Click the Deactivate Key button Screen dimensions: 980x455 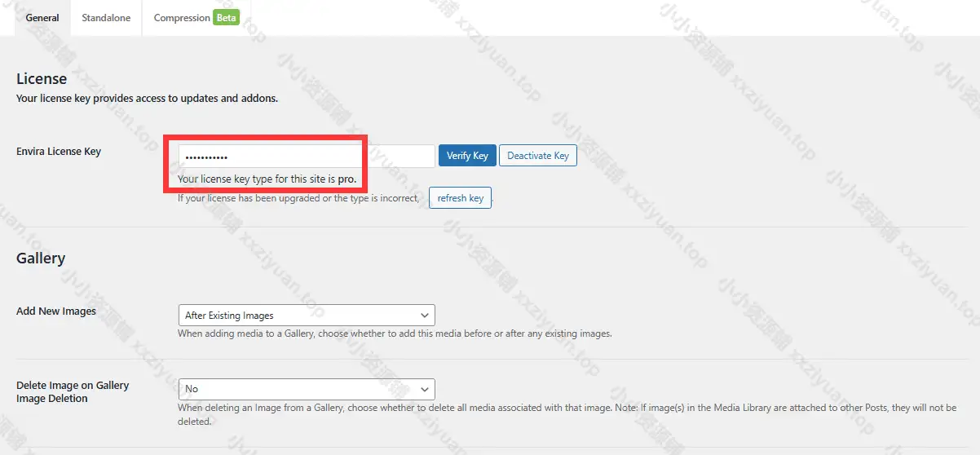pyautogui.click(x=537, y=156)
